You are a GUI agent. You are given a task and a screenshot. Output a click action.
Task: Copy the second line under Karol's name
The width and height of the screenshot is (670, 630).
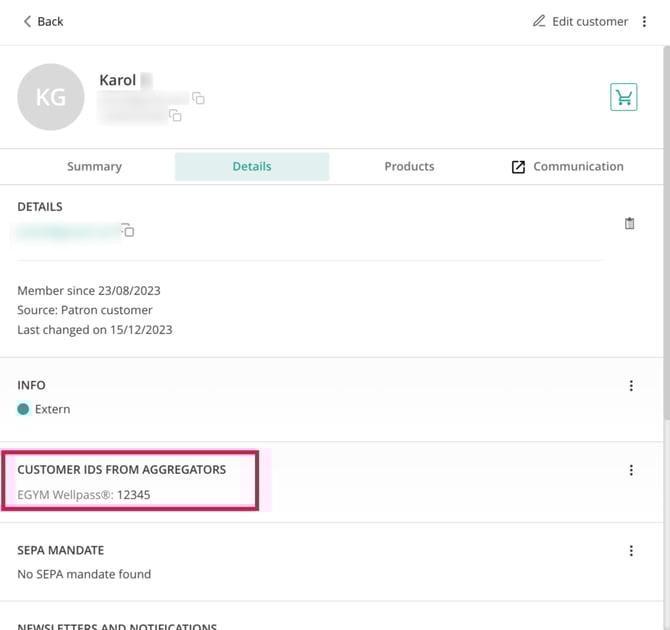pos(175,116)
